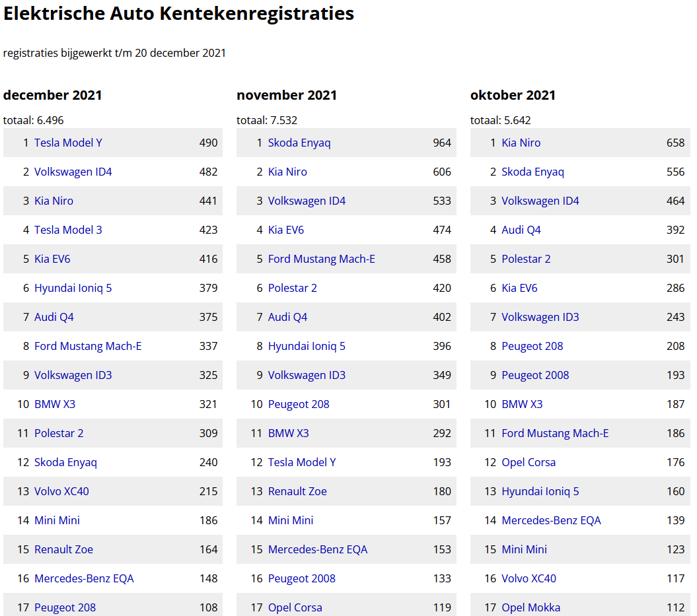The height and width of the screenshot is (616, 697).
Task: Open Hyundai Ioniq 5 under november 2021
Action: tap(307, 346)
